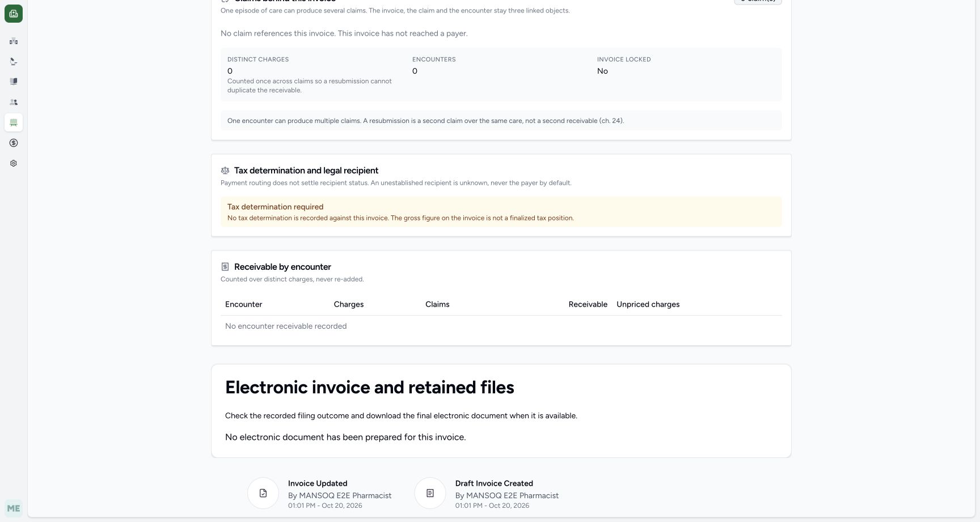Open the hospital logo home icon
The height and width of the screenshot is (522, 980).
pos(14,14)
